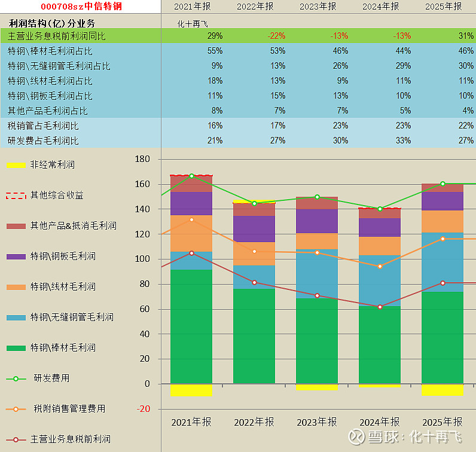Click the yellow negative bar under 2021年报

191,390
